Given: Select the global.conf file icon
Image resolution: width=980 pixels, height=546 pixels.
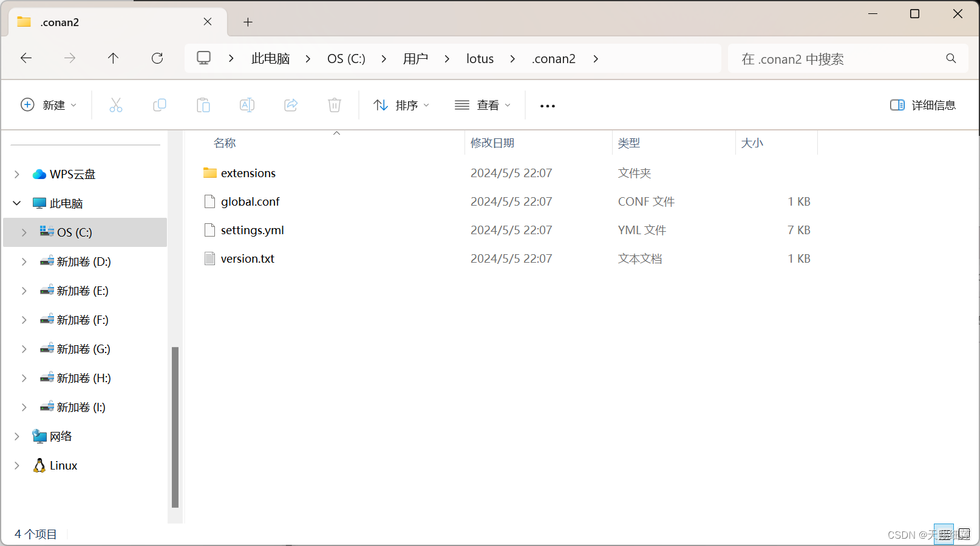Looking at the screenshot, I should point(210,201).
